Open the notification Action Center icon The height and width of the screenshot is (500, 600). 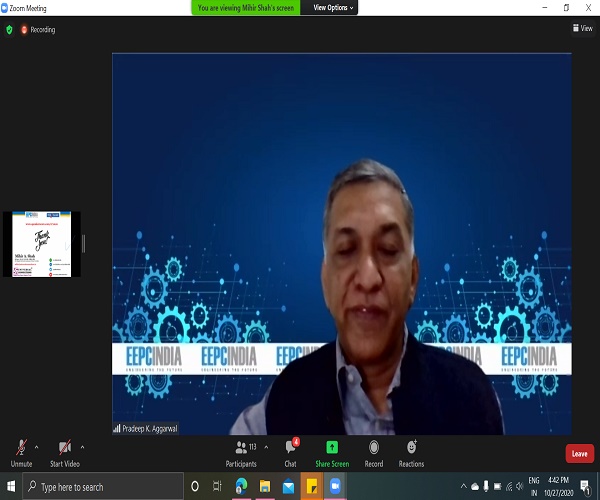click(585, 487)
